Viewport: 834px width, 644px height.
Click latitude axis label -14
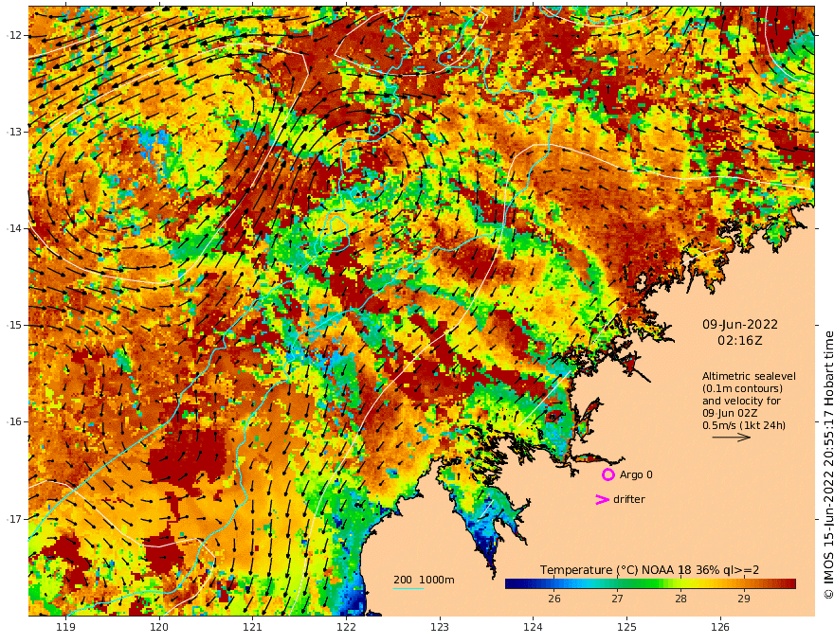point(13,228)
